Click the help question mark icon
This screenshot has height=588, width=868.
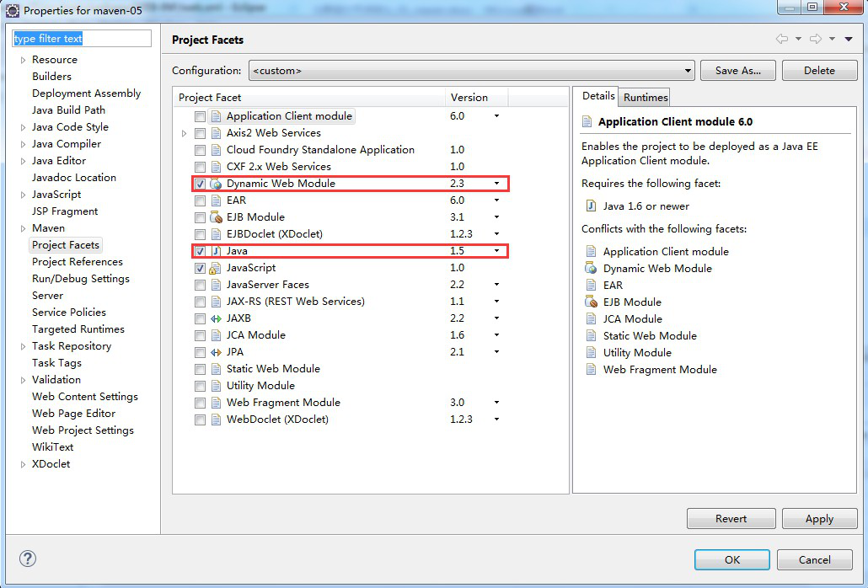click(x=28, y=559)
